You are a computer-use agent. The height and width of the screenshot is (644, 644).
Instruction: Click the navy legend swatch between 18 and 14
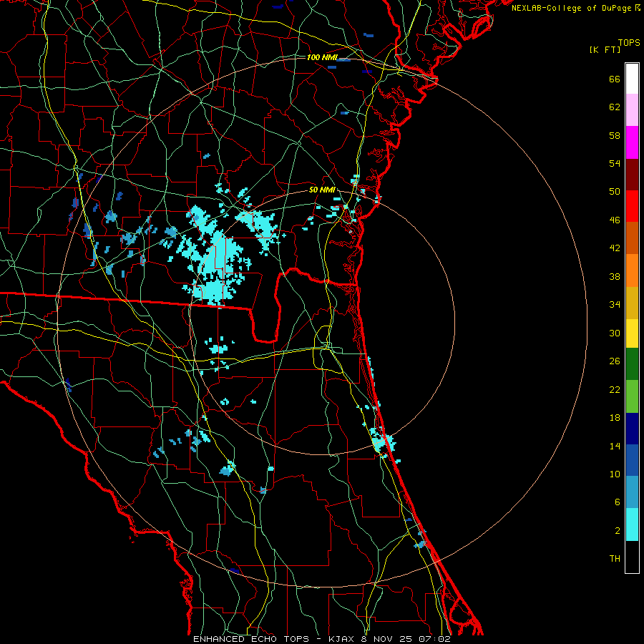point(632,429)
